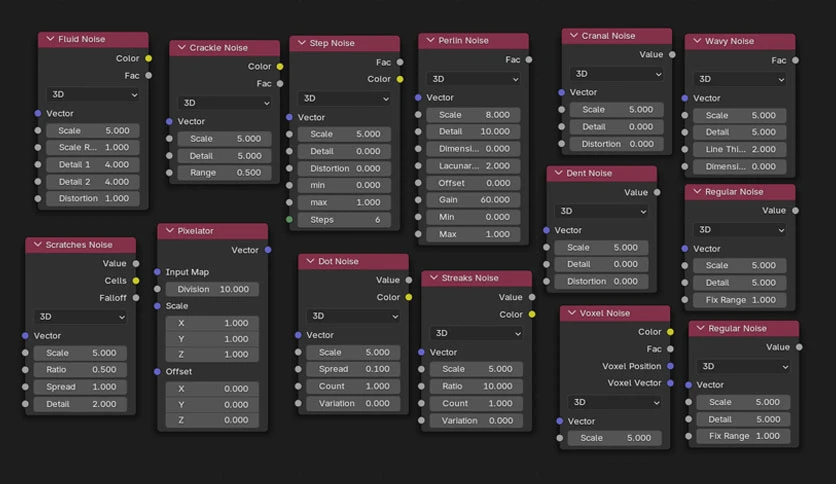Click the Input Map socket of Pixelator

157,272
